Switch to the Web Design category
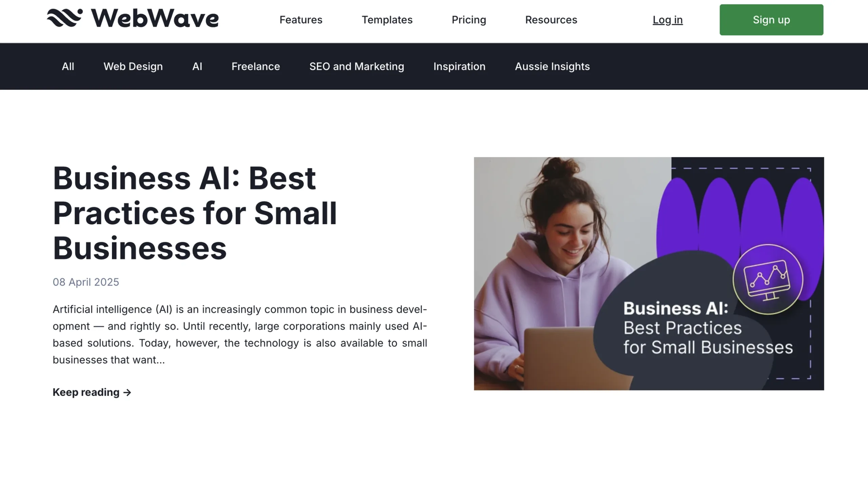Screen dimensions: 868x482 133,66
